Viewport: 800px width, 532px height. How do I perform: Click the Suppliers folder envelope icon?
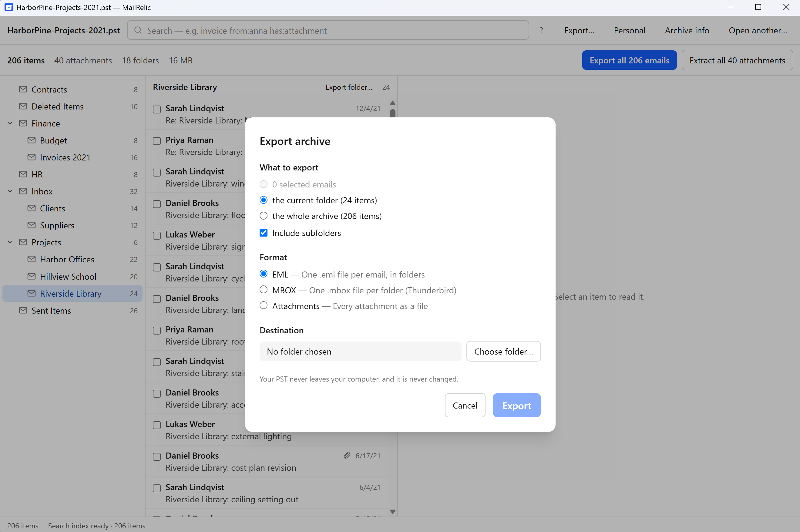(x=32, y=225)
